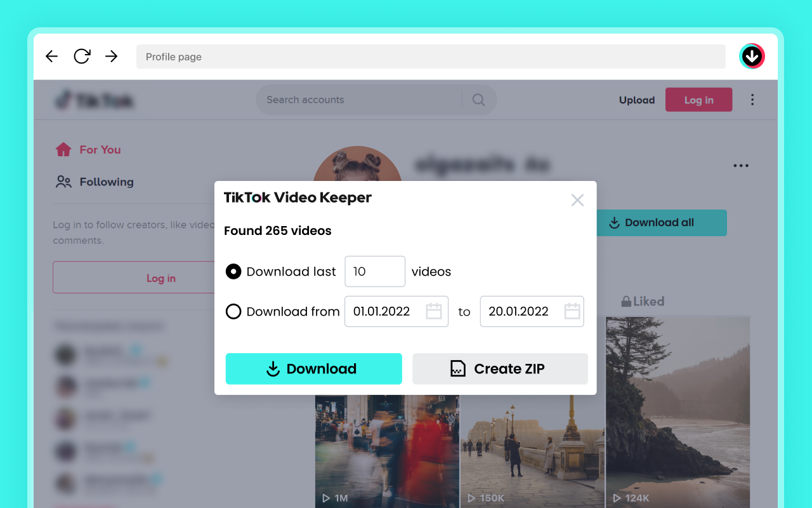Click the video count input field
This screenshot has width=812, height=508.
click(374, 272)
